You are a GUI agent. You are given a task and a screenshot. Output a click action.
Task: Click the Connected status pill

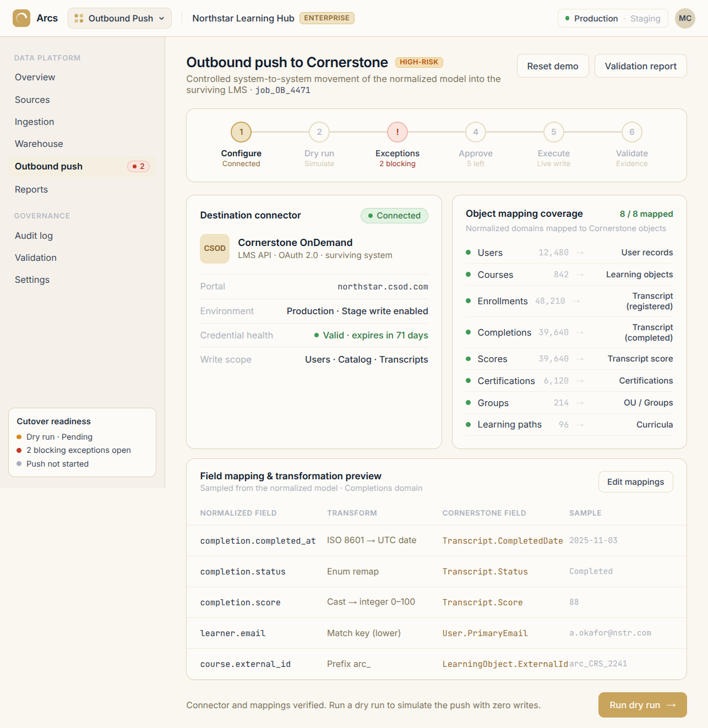tap(394, 216)
